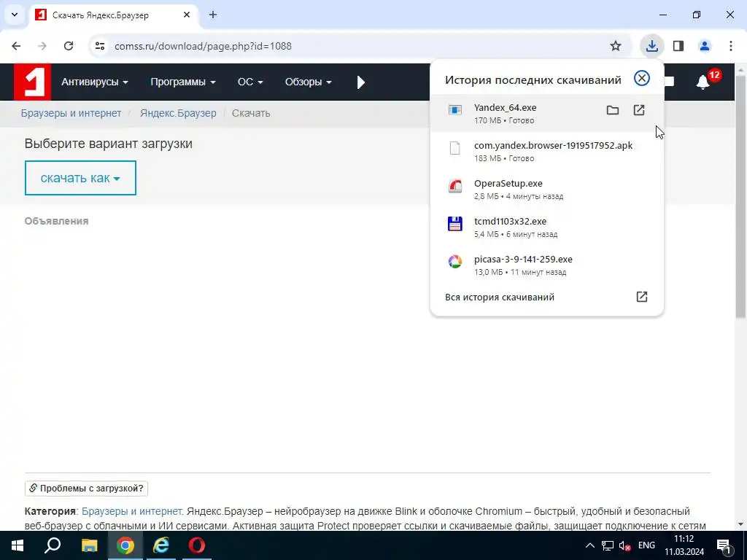This screenshot has height=560, width=747.
Task: Open the tab search dropdown
Action: (15, 15)
